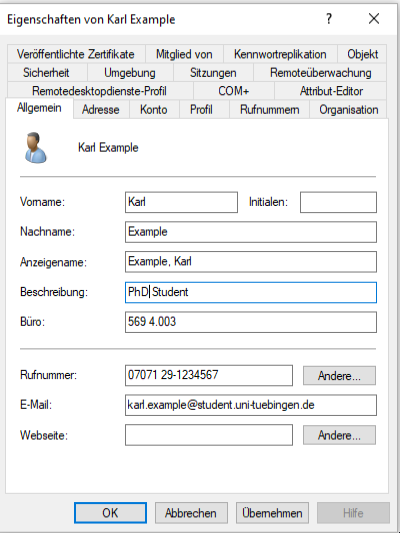Click the Webseite: label
The height and width of the screenshot is (533, 400).
44,435
